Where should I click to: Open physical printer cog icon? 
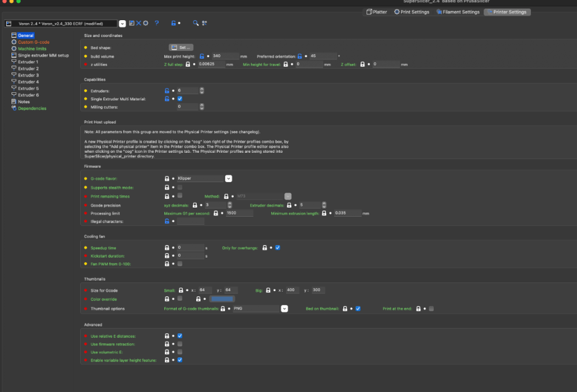(146, 23)
